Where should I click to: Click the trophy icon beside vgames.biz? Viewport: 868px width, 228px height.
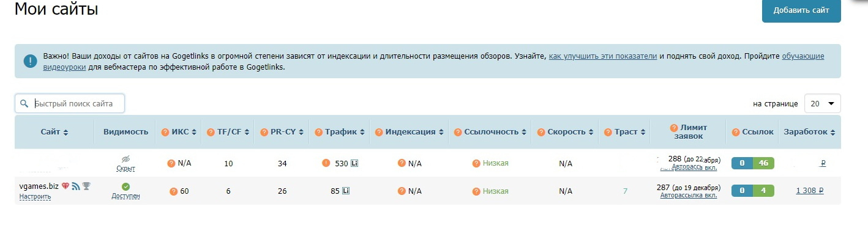pos(86,186)
